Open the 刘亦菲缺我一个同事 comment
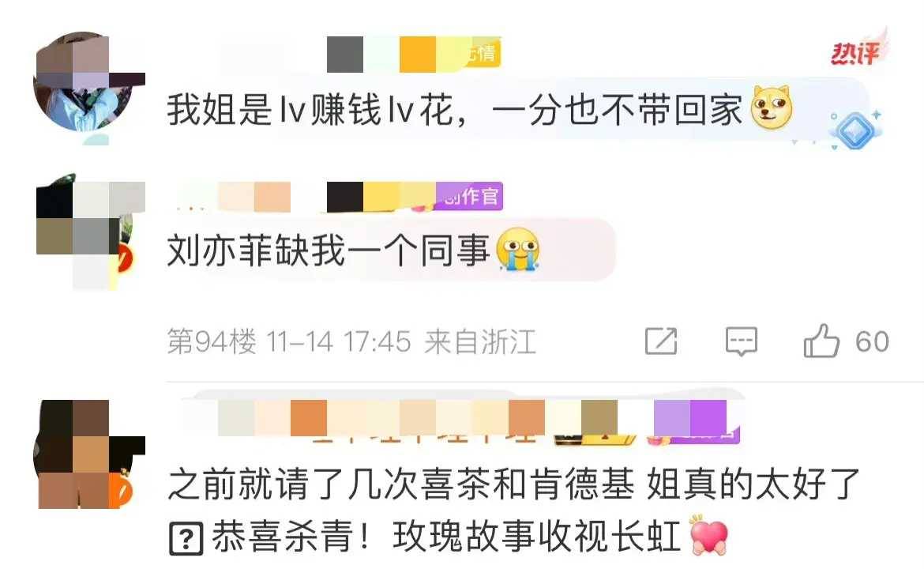924x569 pixels. click(329, 250)
